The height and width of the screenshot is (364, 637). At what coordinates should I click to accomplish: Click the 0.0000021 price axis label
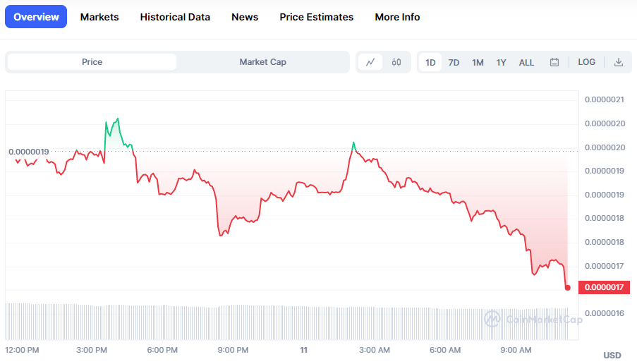tap(605, 99)
